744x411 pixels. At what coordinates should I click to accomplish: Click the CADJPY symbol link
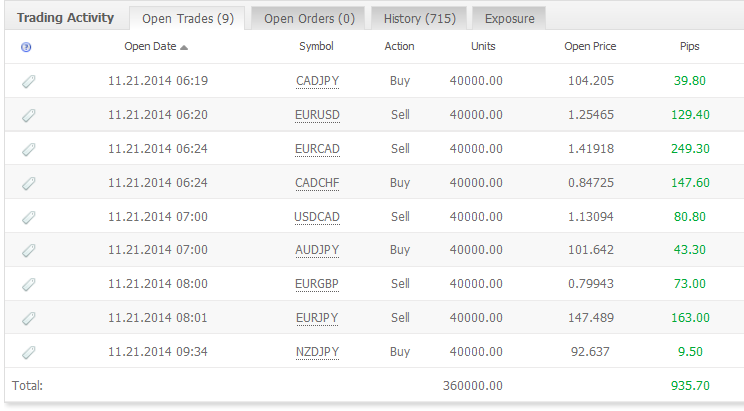tap(317, 81)
